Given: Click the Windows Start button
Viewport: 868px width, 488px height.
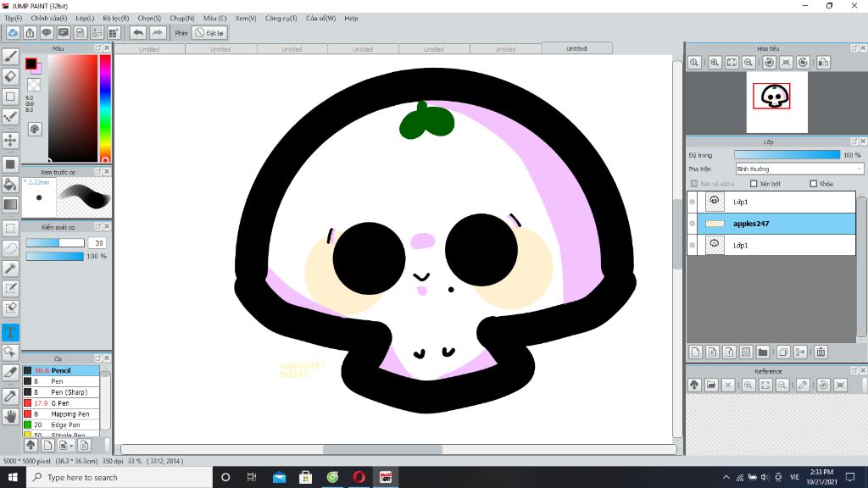Looking at the screenshot, I should (13, 477).
